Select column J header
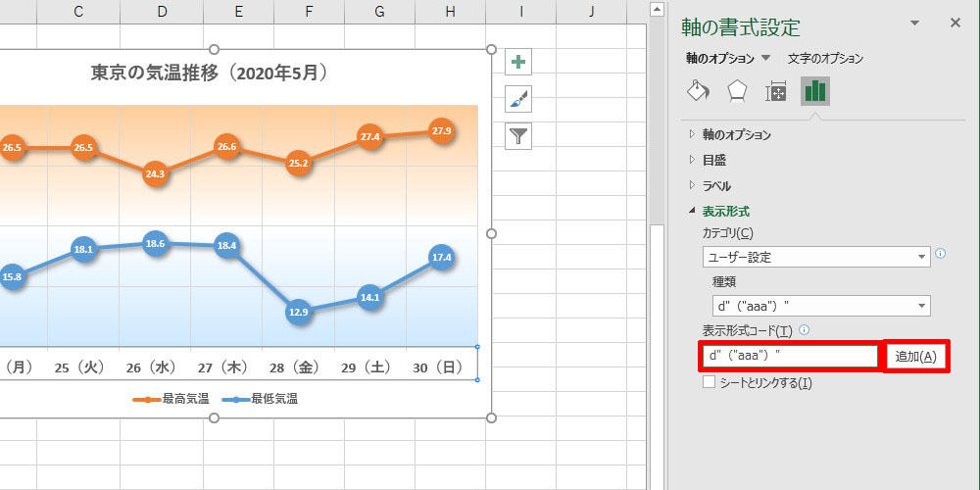980x490 pixels. point(592,11)
